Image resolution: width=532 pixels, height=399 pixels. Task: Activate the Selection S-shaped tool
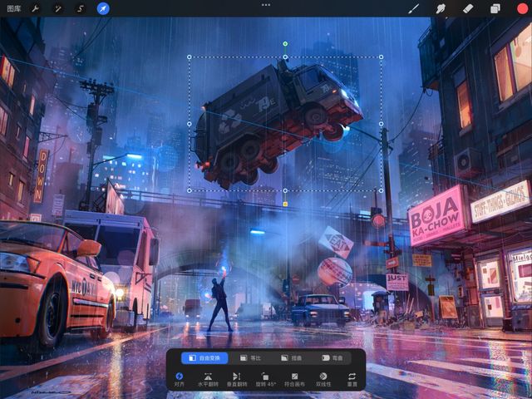[81, 8]
